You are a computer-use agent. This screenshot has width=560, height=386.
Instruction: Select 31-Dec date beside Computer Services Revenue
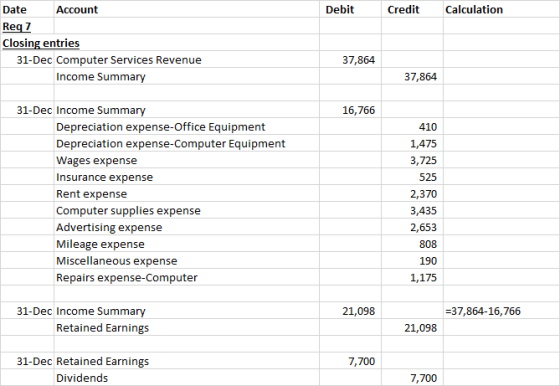(27, 60)
